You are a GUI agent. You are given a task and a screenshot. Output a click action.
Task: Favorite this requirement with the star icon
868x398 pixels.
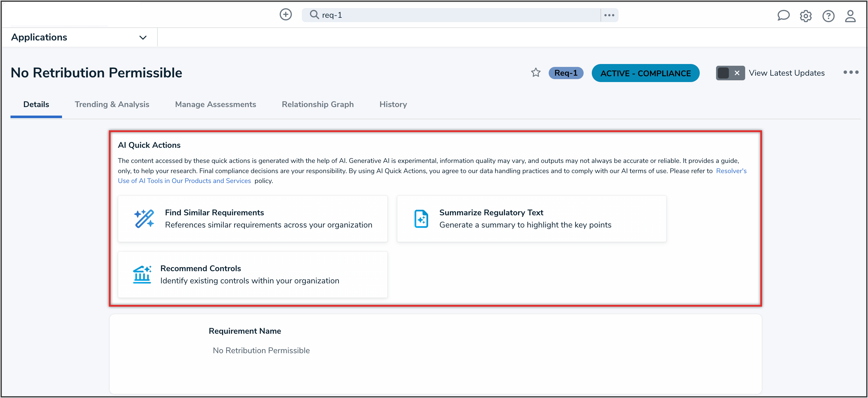click(x=535, y=73)
